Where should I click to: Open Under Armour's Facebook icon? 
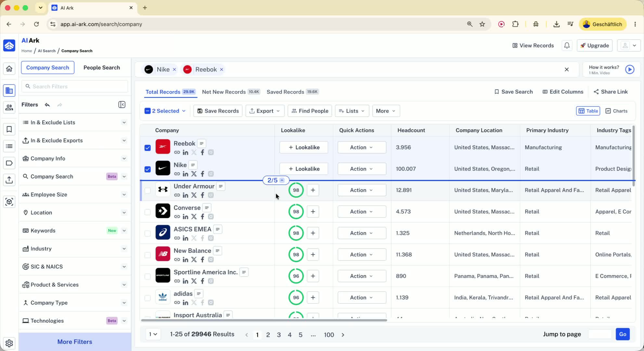coord(202,195)
